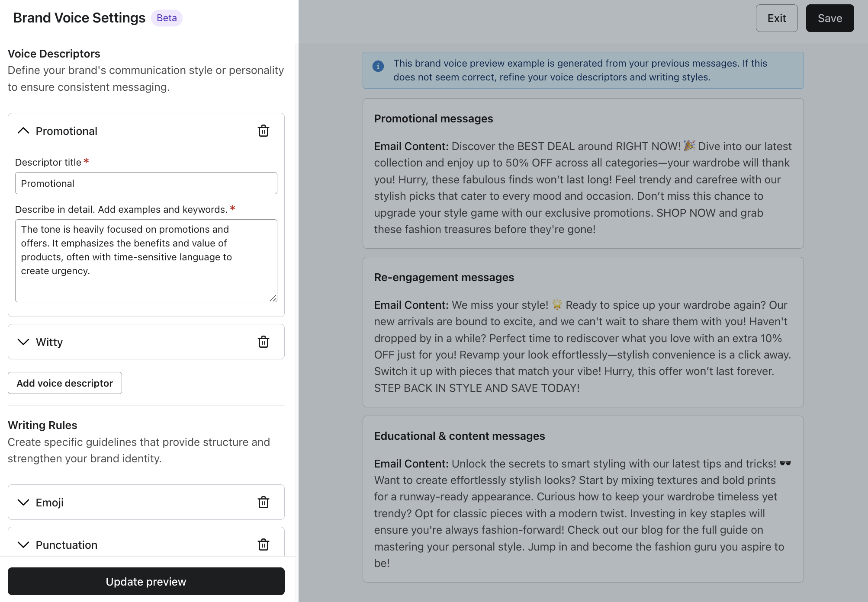
Task: Click the info icon in preview banner
Action: (378, 66)
